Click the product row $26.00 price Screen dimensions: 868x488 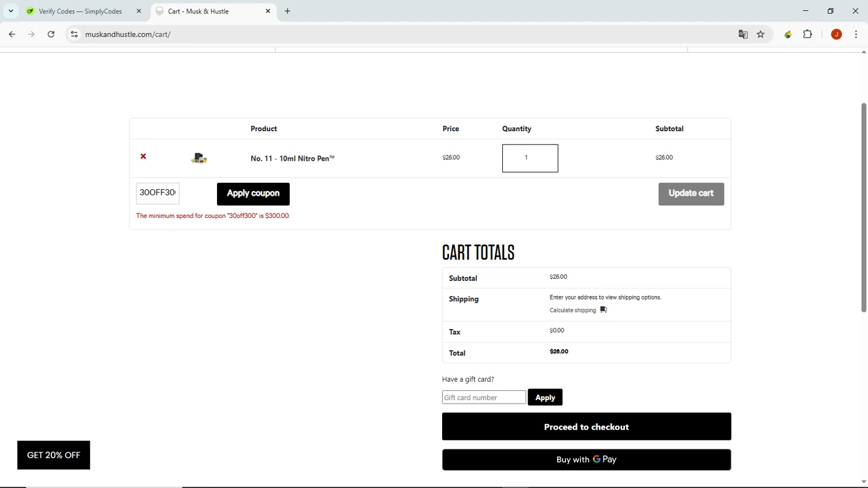(x=451, y=157)
